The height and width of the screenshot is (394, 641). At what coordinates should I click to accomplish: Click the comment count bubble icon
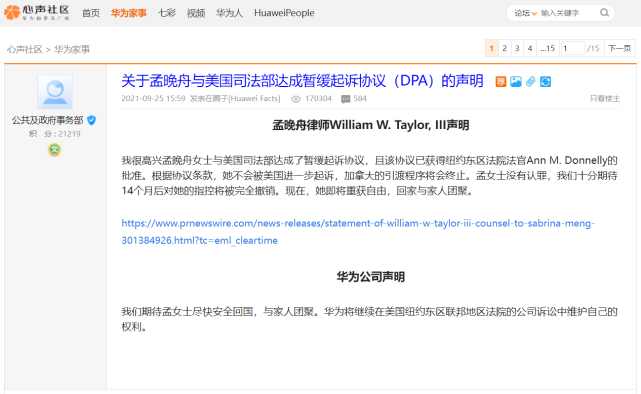[345, 99]
